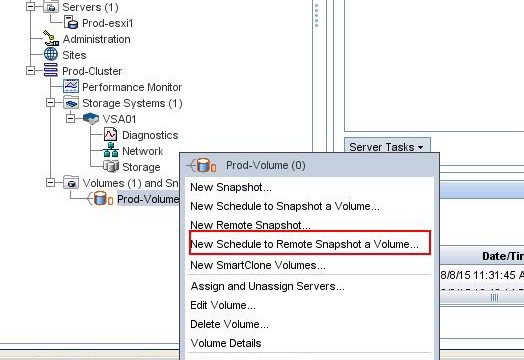The image size is (524, 360).
Task: Collapse the VSA01 tree node
Action: tap(71, 118)
